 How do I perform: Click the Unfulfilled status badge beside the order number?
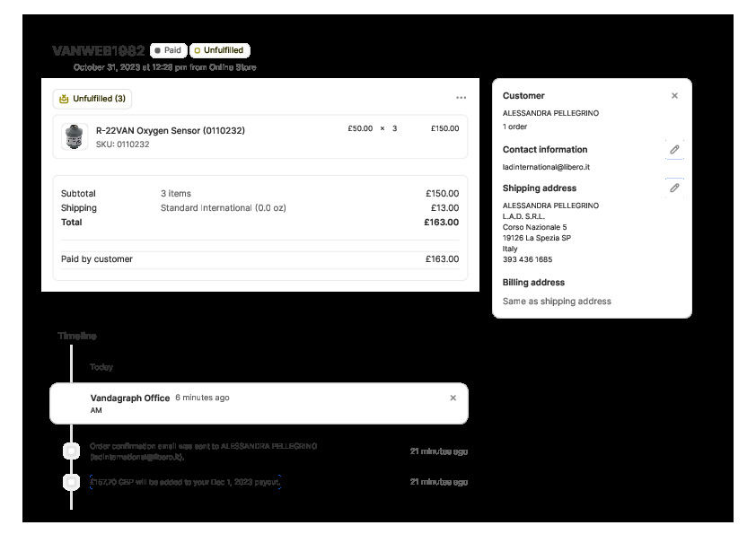click(219, 51)
